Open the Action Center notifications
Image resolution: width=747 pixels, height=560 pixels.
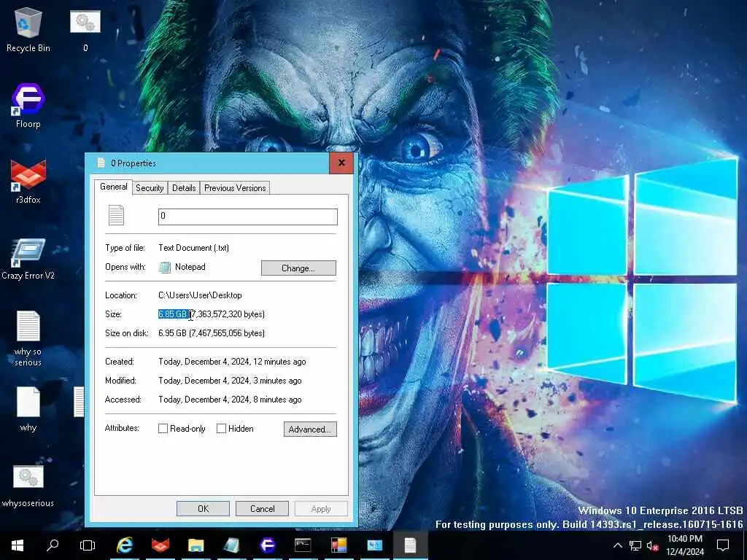pyautogui.click(x=723, y=545)
